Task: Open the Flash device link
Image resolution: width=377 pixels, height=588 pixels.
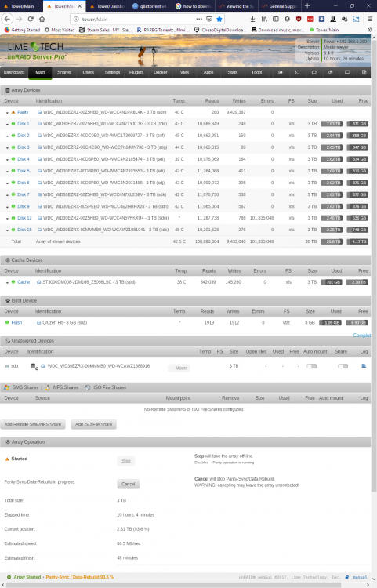Action: [16, 322]
